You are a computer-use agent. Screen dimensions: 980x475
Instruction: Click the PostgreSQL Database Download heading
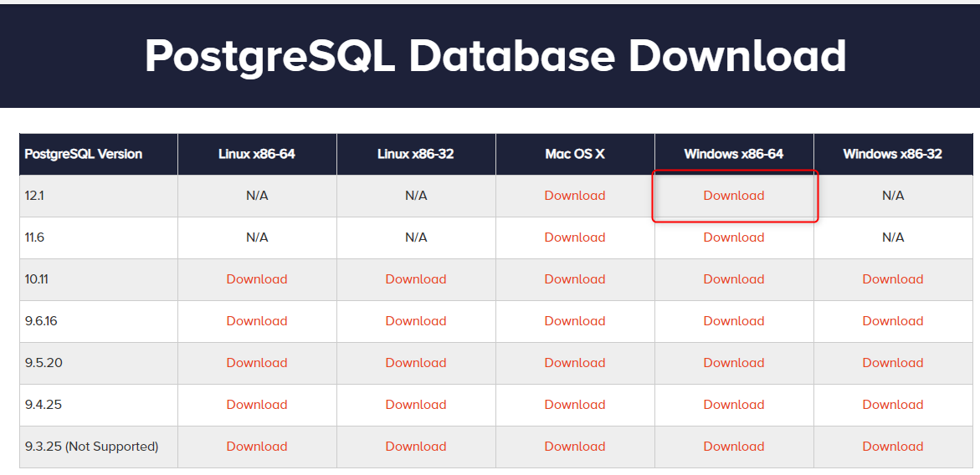(x=495, y=56)
